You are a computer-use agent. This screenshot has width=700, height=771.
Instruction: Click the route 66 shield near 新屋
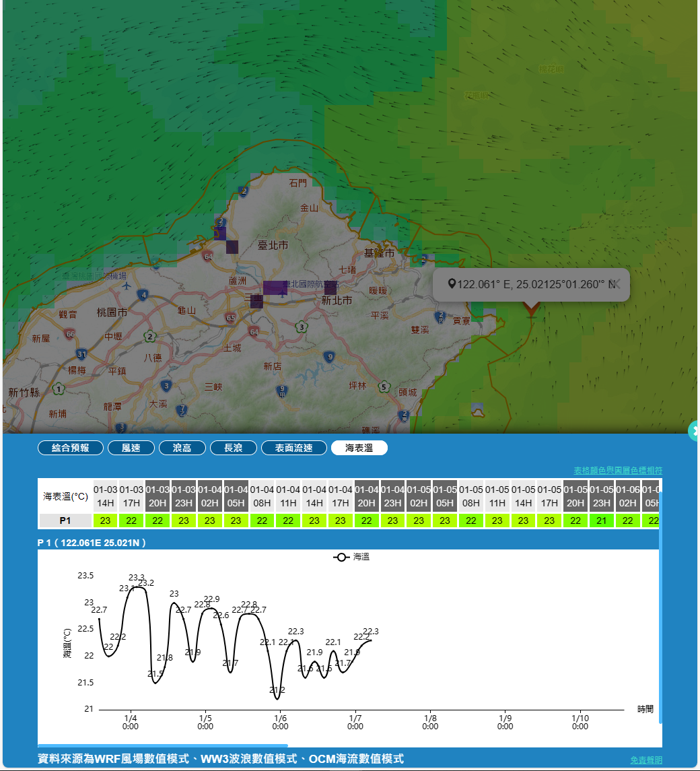coord(70,333)
